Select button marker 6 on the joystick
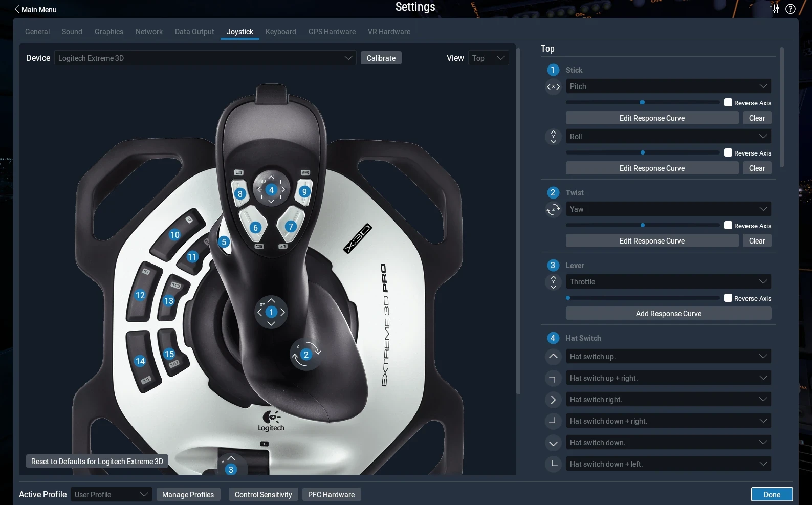Viewport: 812px width, 505px height. point(256,228)
